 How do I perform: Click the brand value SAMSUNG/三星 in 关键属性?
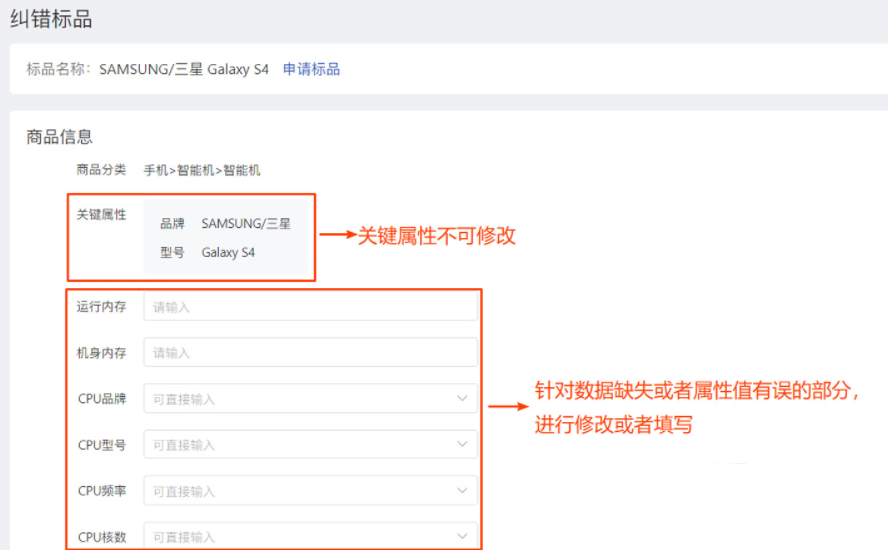point(246,224)
